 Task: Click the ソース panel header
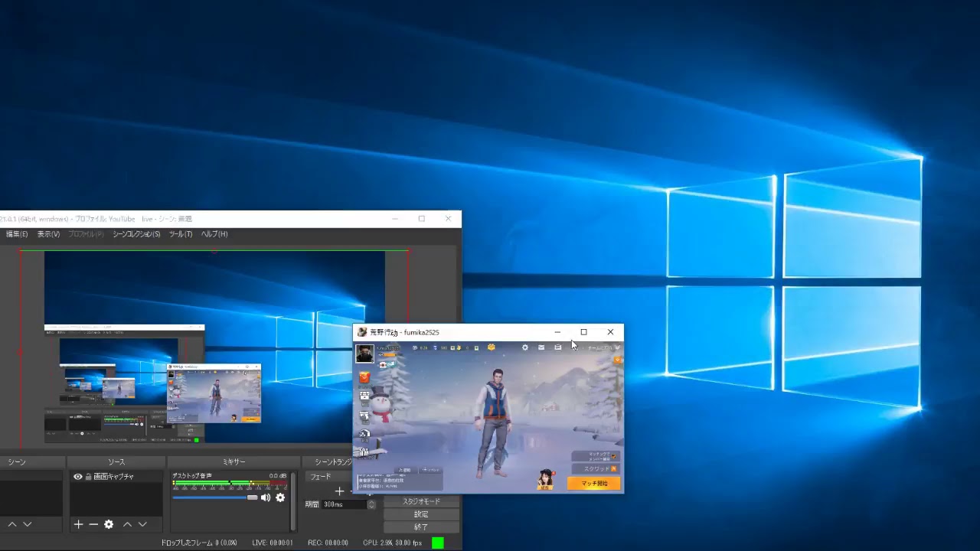click(116, 462)
